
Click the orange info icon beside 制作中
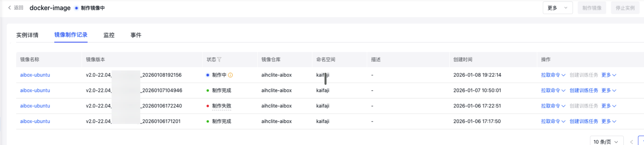pos(230,75)
